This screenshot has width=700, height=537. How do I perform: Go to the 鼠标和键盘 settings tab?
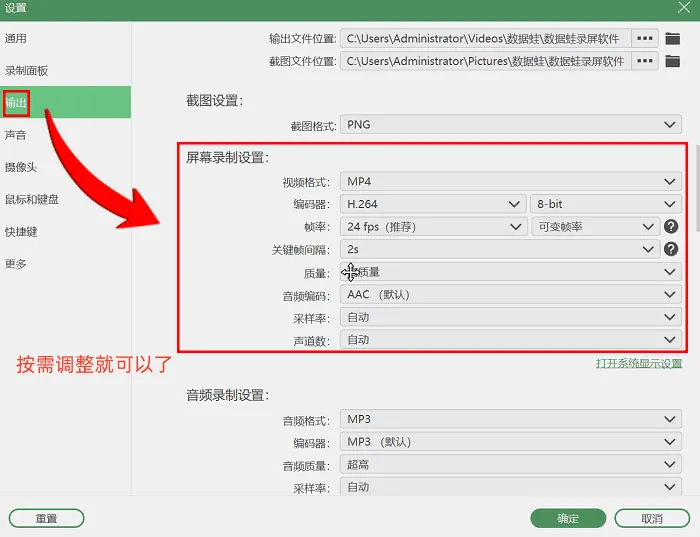(65, 199)
